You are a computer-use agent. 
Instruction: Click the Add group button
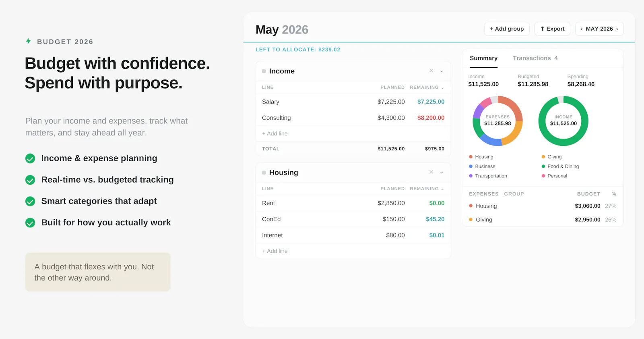tap(507, 29)
